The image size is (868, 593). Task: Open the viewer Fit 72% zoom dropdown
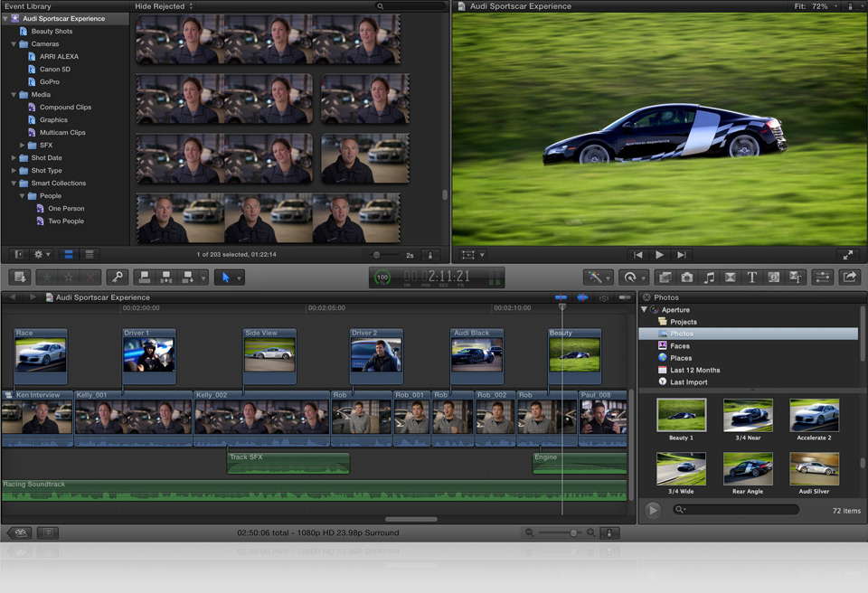coord(816,6)
